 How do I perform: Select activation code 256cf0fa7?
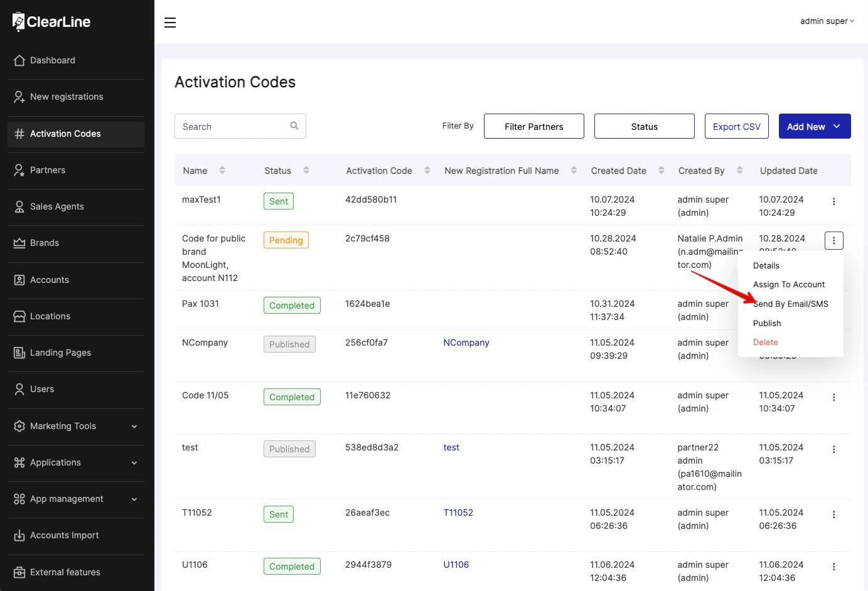point(367,343)
